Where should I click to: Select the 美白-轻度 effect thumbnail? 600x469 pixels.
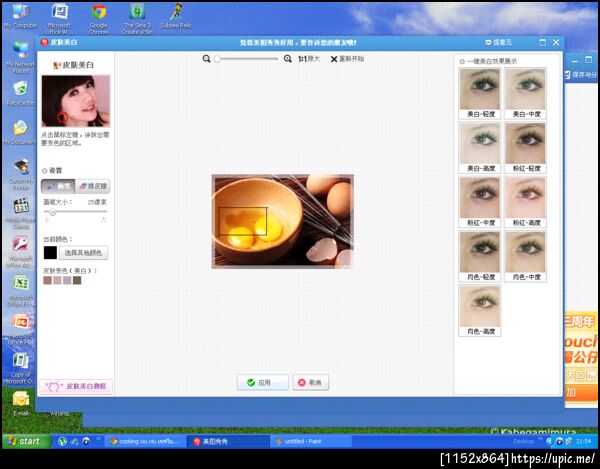coord(480,94)
